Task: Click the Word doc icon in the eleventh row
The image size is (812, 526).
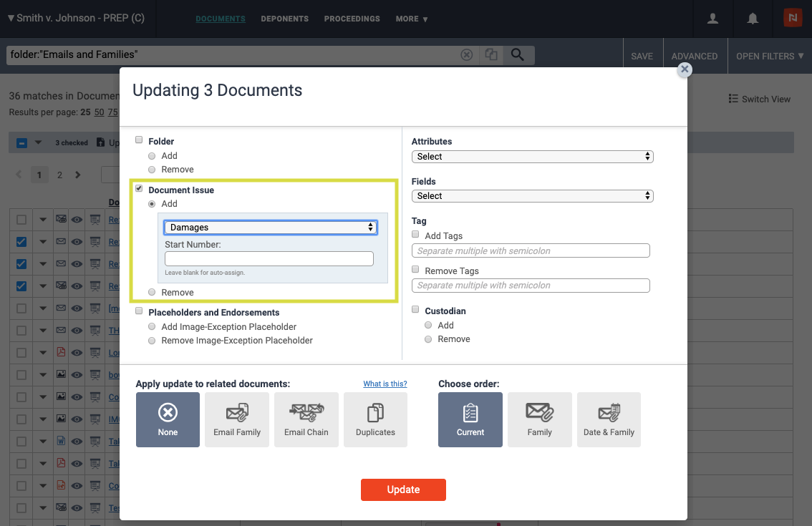Action: click(61, 441)
